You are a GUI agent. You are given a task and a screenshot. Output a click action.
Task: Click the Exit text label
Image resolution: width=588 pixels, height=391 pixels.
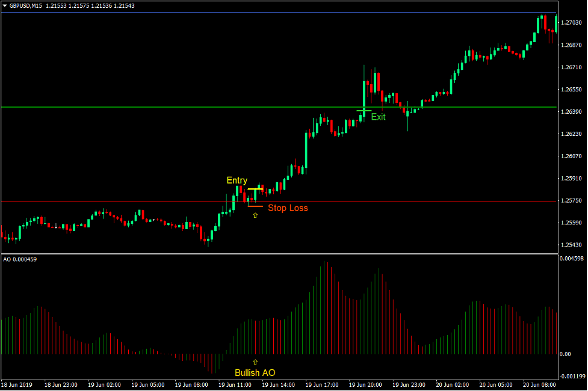pos(379,117)
